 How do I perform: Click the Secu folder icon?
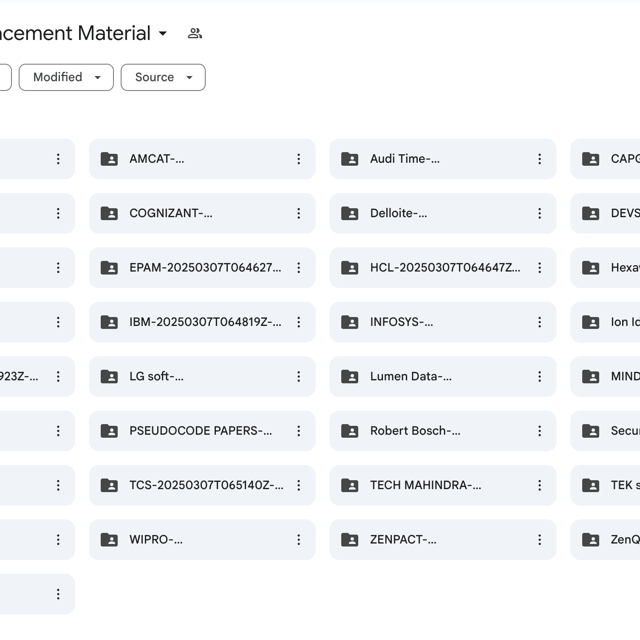coord(591,431)
